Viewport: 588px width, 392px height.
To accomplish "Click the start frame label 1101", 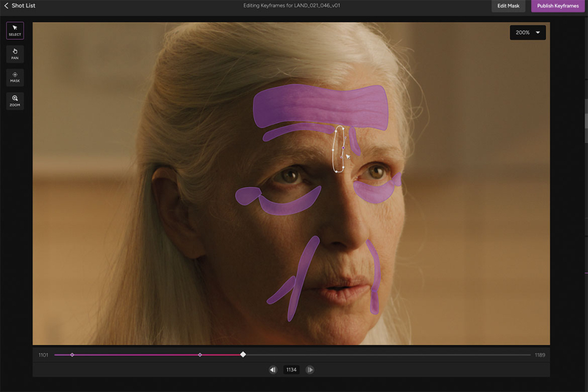I will pyautogui.click(x=43, y=355).
